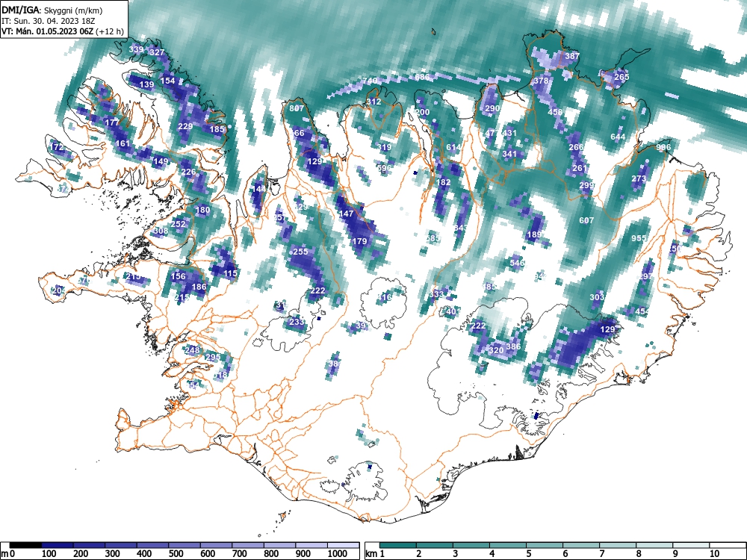Click the 186 visibility label
Screen dimensions: 747x560
click(x=199, y=287)
